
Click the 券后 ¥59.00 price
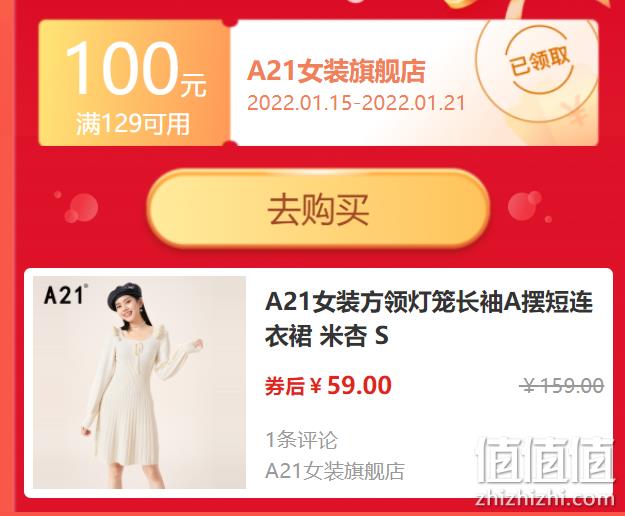328,385
